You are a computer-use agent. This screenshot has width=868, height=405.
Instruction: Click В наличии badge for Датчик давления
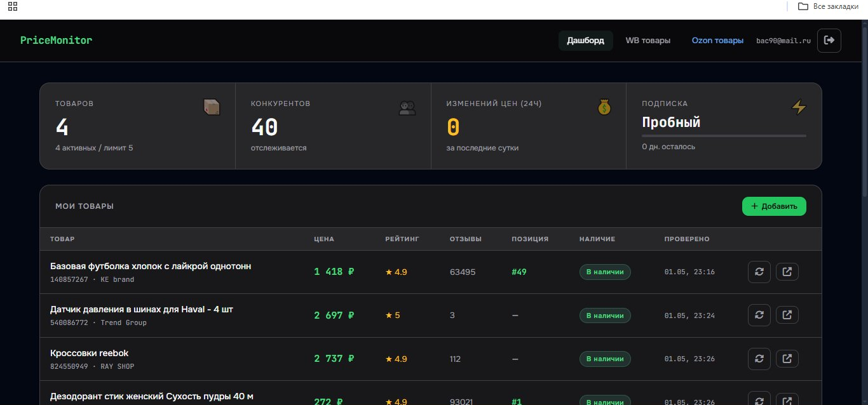pyautogui.click(x=605, y=315)
